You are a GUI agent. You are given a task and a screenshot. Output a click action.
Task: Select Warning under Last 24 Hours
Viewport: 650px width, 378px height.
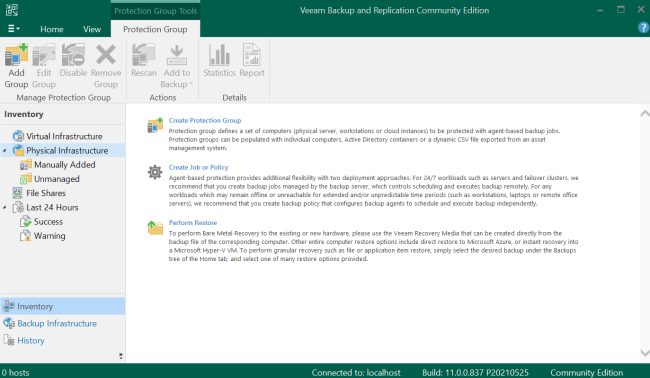[x=50, y=235]
